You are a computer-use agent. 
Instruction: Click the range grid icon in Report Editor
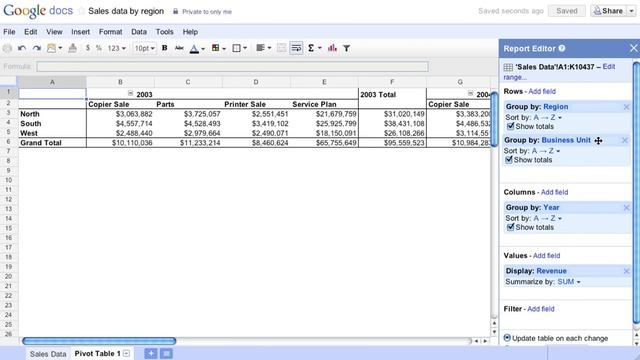pyautogui.click(x=508, y=67)
